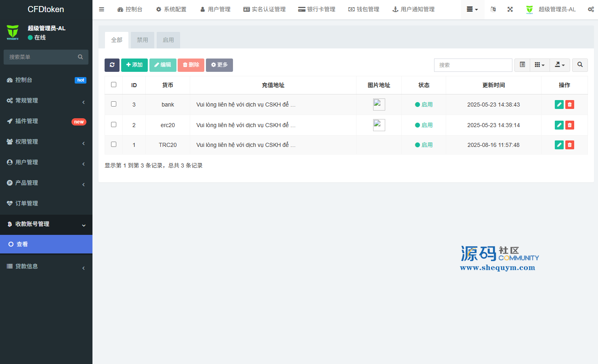Open the export data dropdown
Screen dimensions: 598x364
click(560, 65)
